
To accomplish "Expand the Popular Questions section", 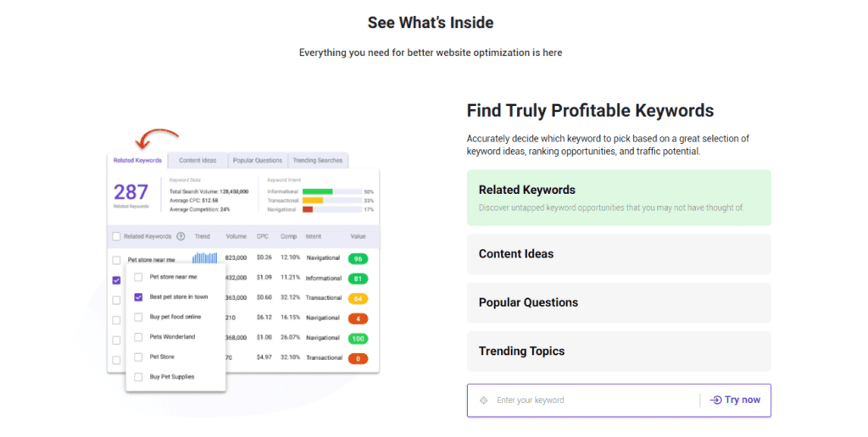I will tap(619, 302).
